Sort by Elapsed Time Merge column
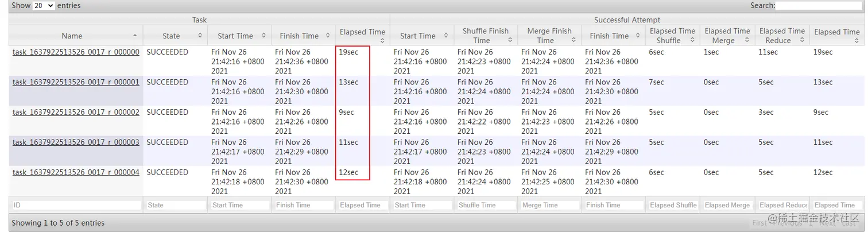This screenshot has height=232, width=868. 727,36
